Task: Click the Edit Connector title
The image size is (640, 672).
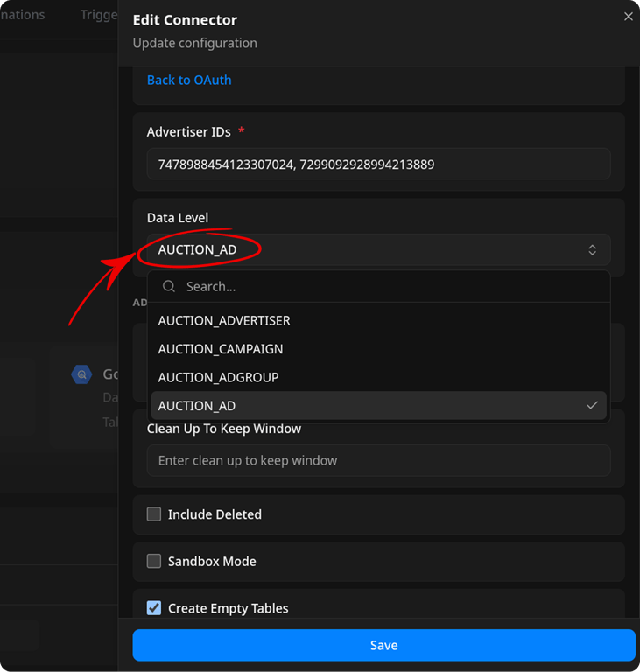Action: pos(185,20)
